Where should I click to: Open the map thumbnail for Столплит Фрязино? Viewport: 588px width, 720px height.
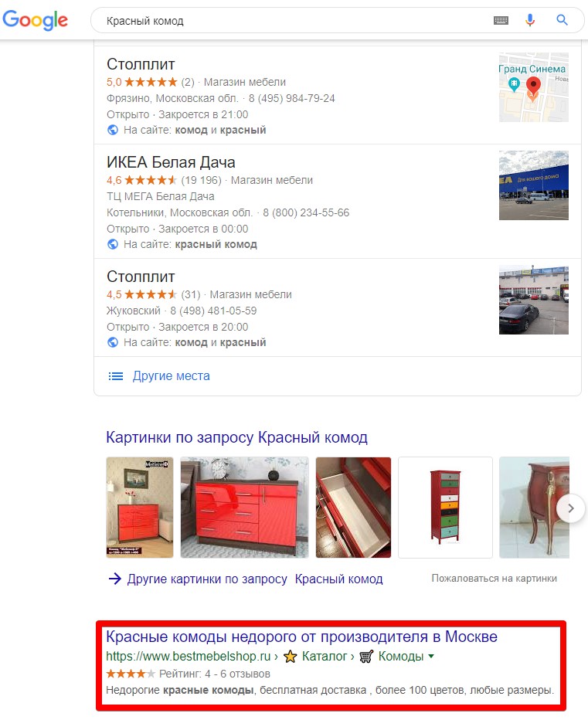[534, 87]
